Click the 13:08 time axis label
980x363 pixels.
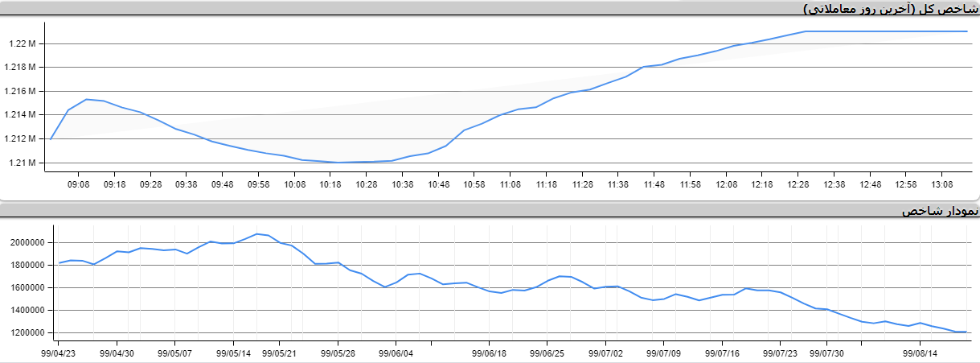[x=941, y=184]
